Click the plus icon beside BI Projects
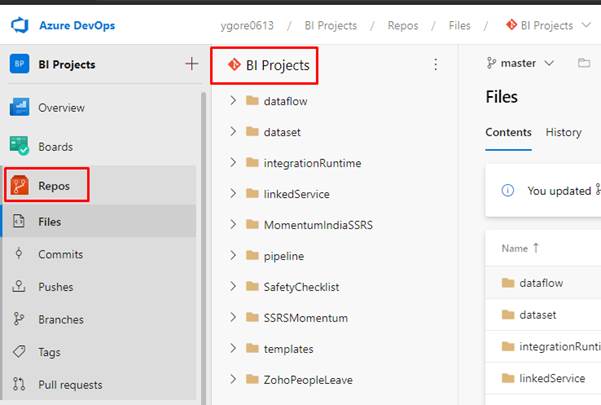The height and width of the screenshot is (405, 601). coord(192,64)
